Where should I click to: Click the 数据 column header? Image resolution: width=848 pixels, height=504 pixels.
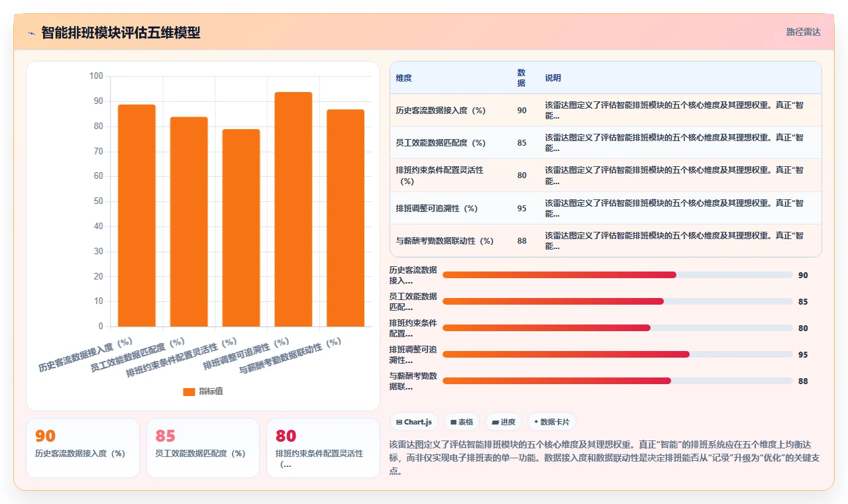pos(521,78)
